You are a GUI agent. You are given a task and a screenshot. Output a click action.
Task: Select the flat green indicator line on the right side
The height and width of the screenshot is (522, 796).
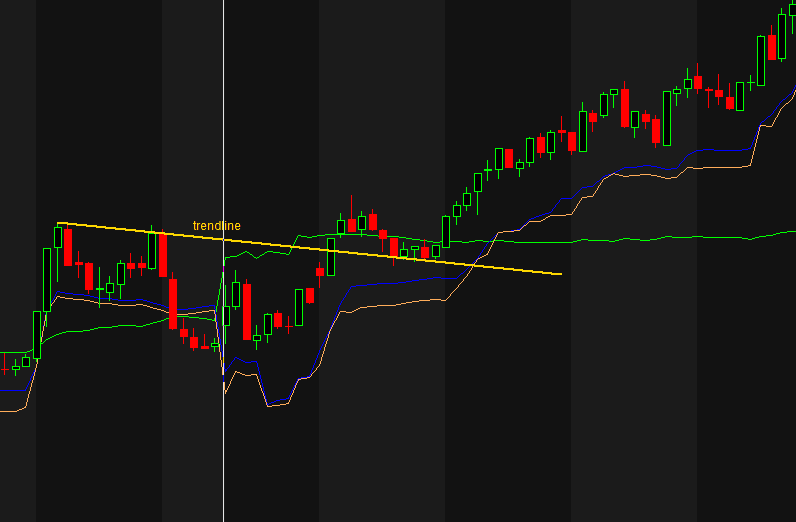(x=650, y=238)
